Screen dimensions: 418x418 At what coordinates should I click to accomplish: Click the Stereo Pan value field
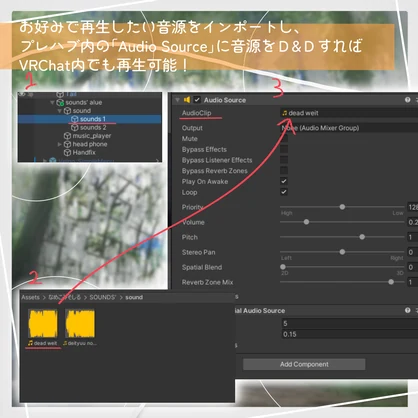412,252
